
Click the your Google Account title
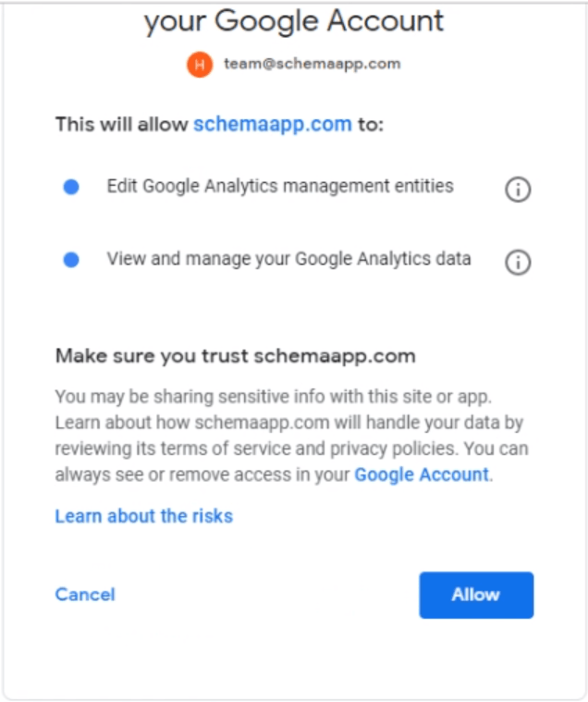294,21
